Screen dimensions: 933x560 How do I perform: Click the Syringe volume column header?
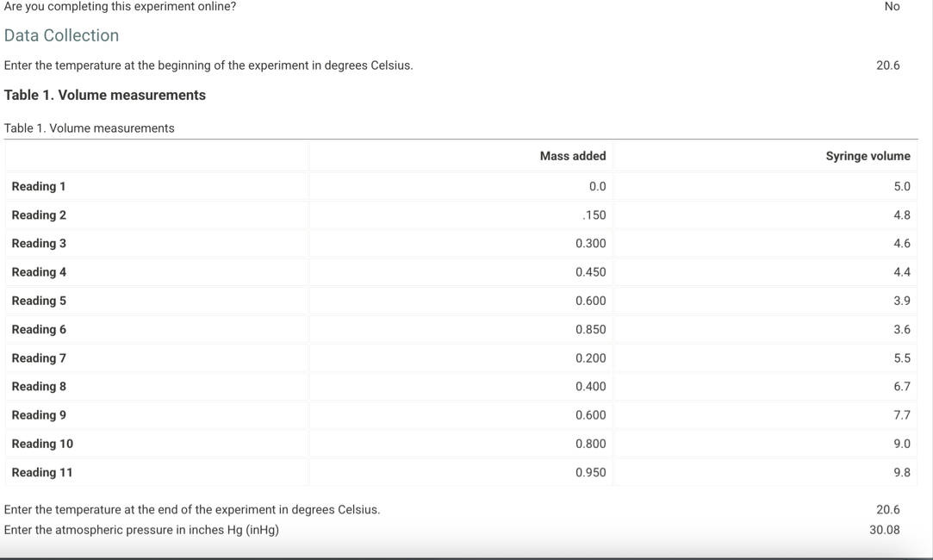point(868,156)
